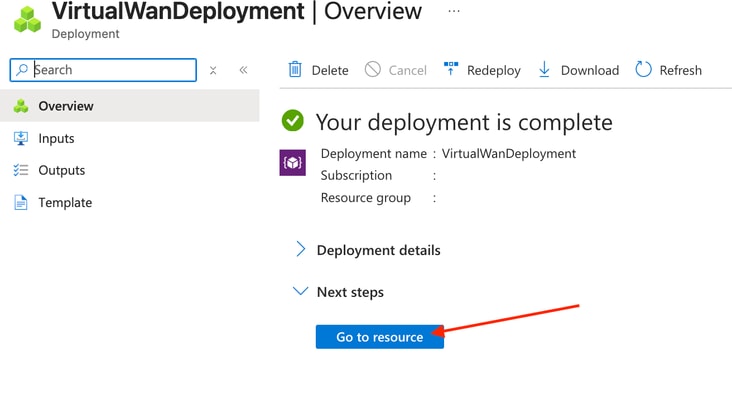
Task: Click the Refresh circular arrow icon
Action: click(643, 69)
